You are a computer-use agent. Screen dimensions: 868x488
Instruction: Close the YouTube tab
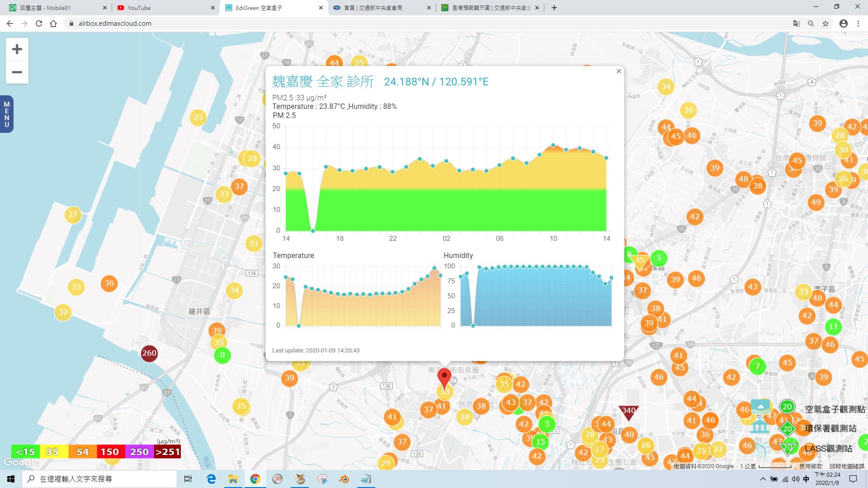(x=213, y=8)
